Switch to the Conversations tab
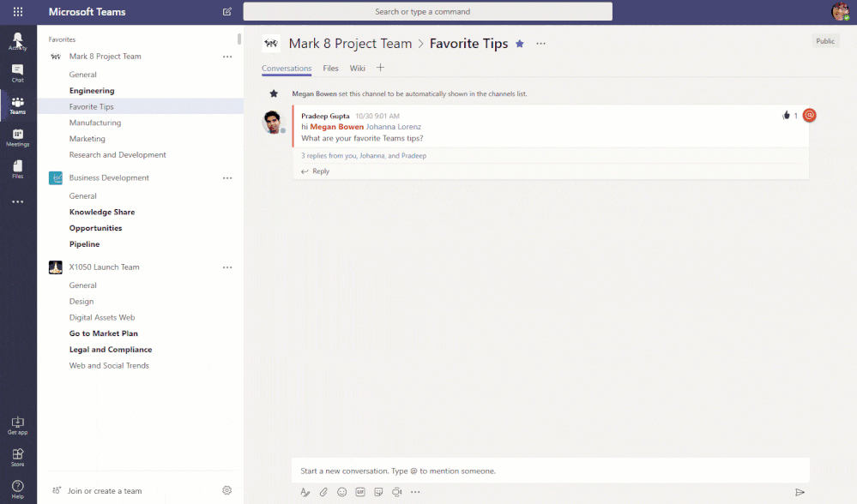Screen dimensions: 857x504 tap(287, 69)
